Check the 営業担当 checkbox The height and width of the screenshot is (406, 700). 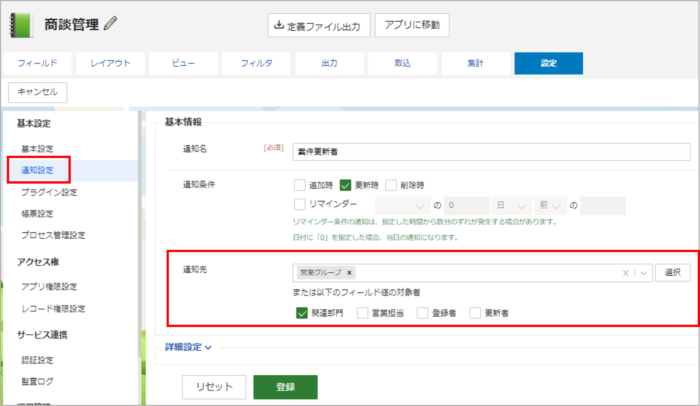click(362, 313)
